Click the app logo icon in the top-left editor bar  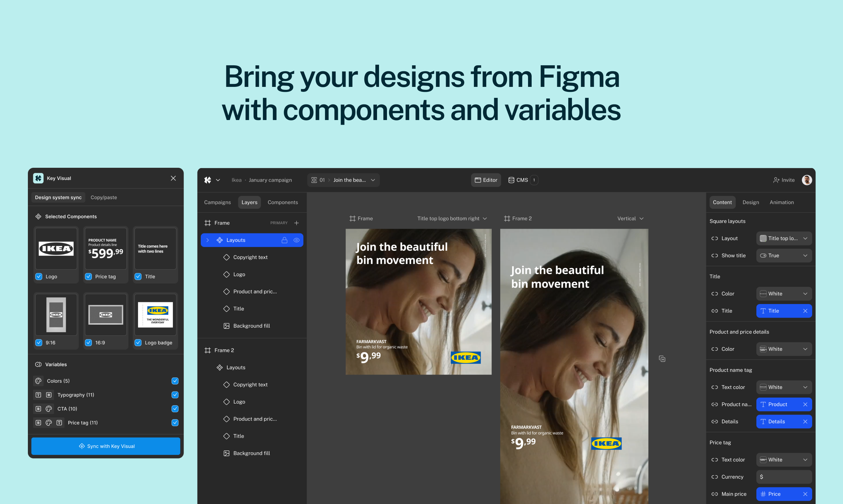208,180
